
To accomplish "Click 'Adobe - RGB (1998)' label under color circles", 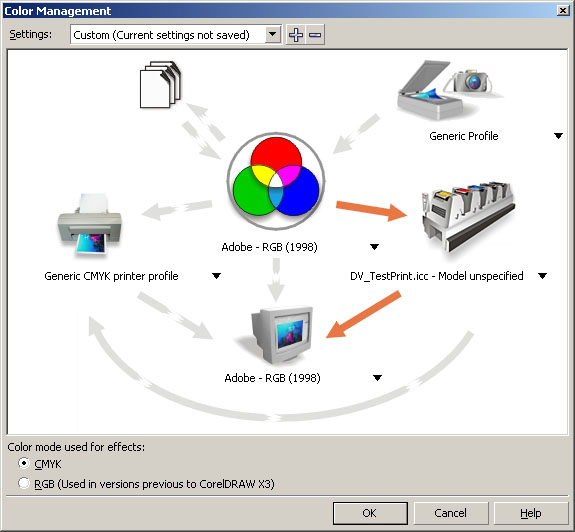I will [270, 247].
